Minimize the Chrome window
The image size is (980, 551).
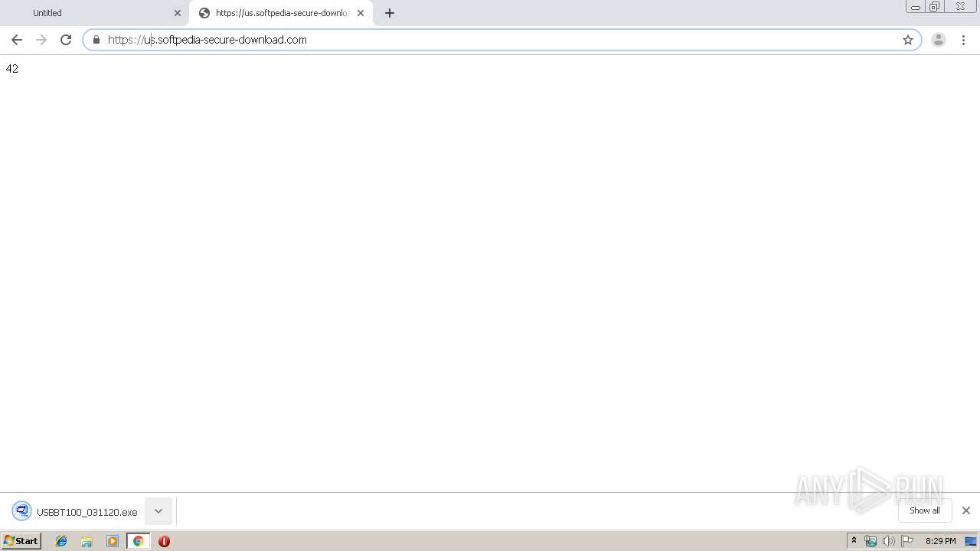click(916, 7)
